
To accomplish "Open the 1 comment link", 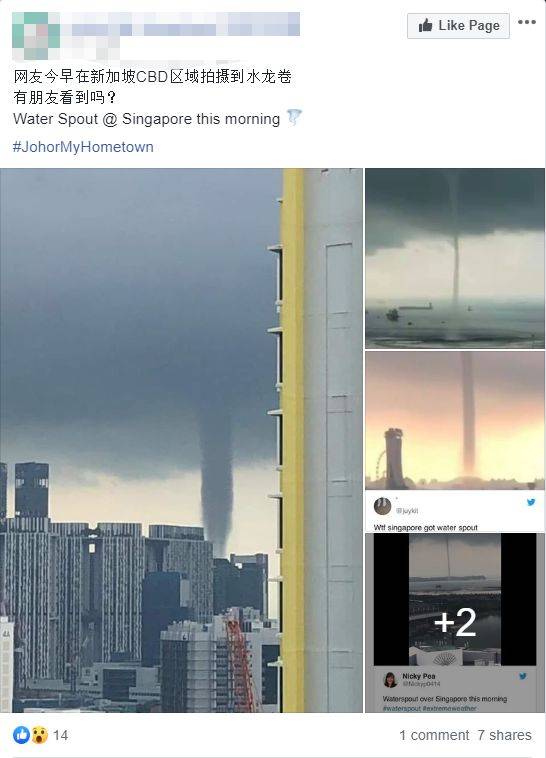I will coord(434,735).
